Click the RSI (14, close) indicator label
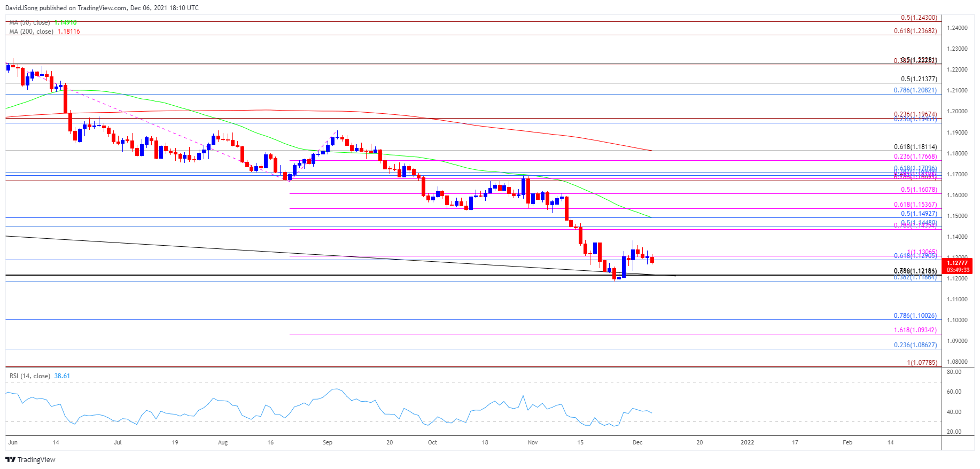The image size is (980, 469). 30,376
